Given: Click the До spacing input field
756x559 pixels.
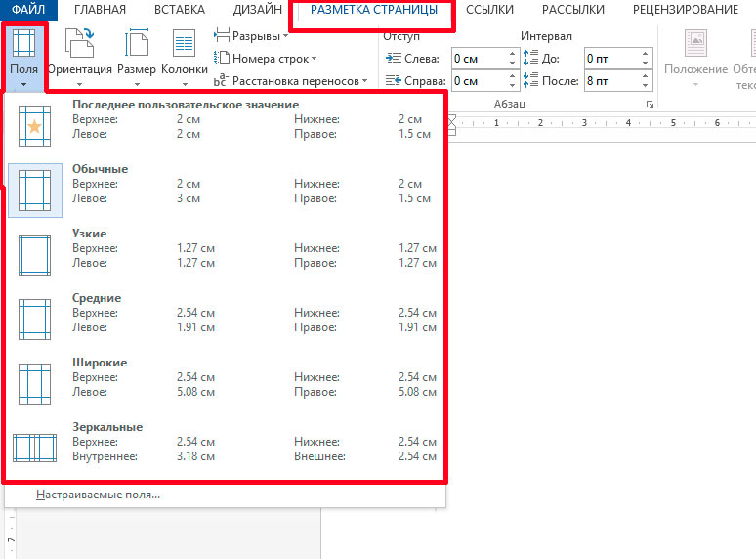Looking at the screenshot, I should [611, 59].
